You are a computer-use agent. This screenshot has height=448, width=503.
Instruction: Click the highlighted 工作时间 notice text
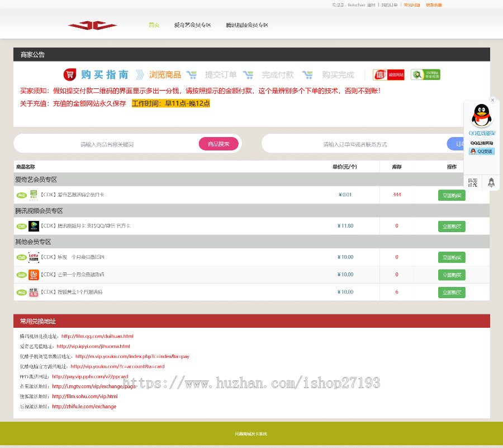coord(171,103)
